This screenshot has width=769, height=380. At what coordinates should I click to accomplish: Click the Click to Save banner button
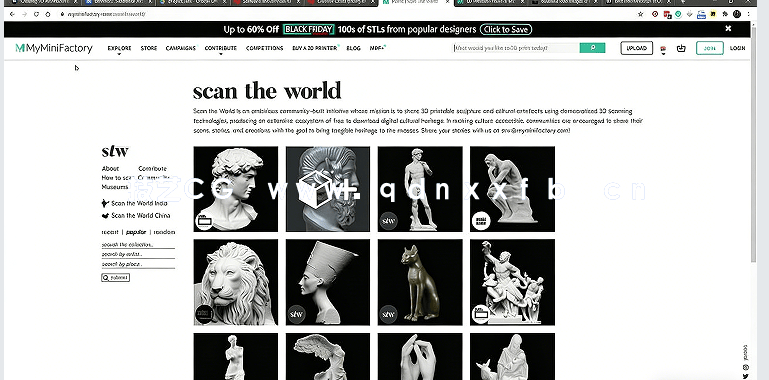(x=506, y=29)
